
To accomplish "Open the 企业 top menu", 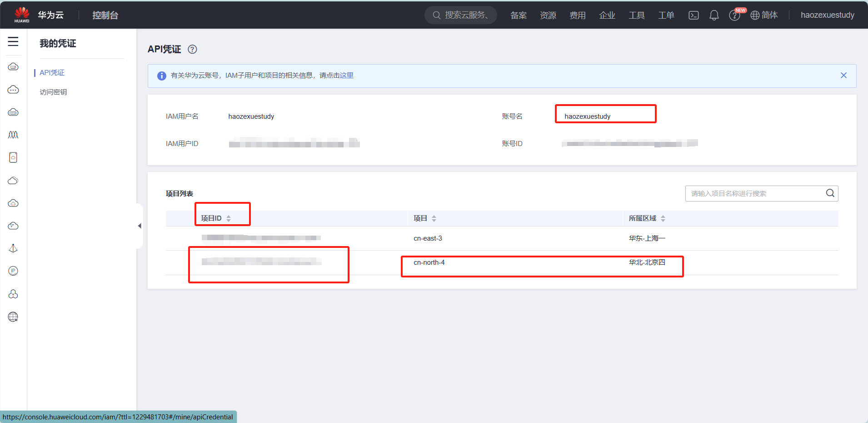I will [607, 15].
